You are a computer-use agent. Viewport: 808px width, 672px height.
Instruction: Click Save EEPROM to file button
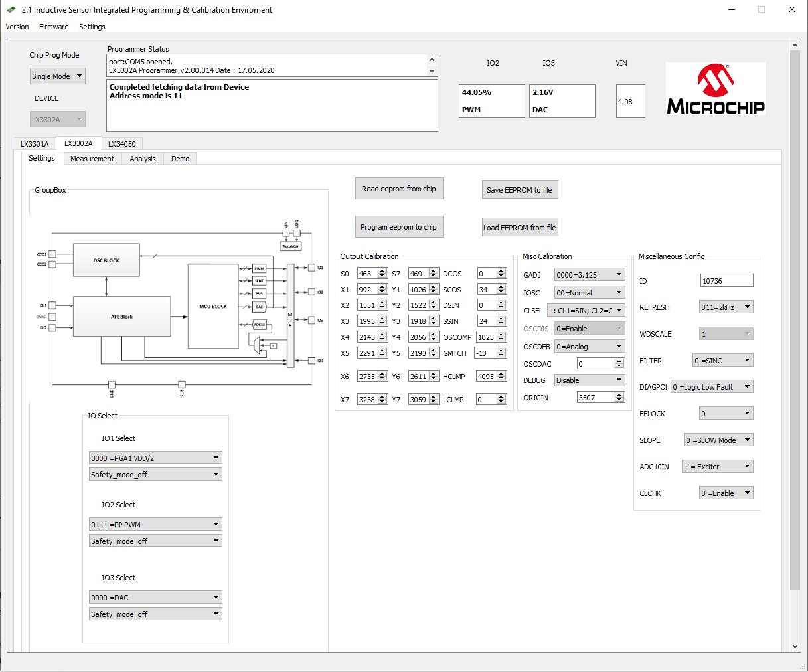point(519,190)
